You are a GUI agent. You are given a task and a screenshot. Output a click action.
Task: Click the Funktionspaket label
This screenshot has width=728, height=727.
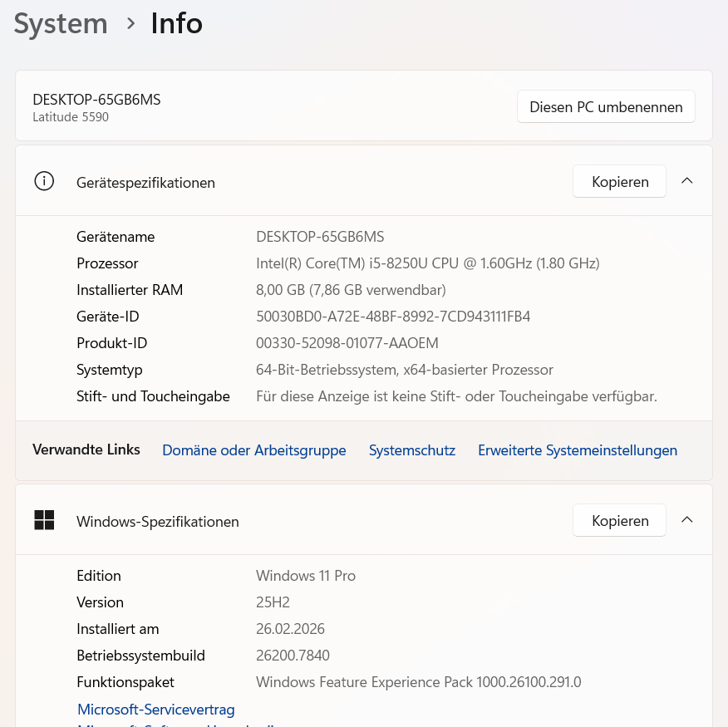tap(125, 682)
